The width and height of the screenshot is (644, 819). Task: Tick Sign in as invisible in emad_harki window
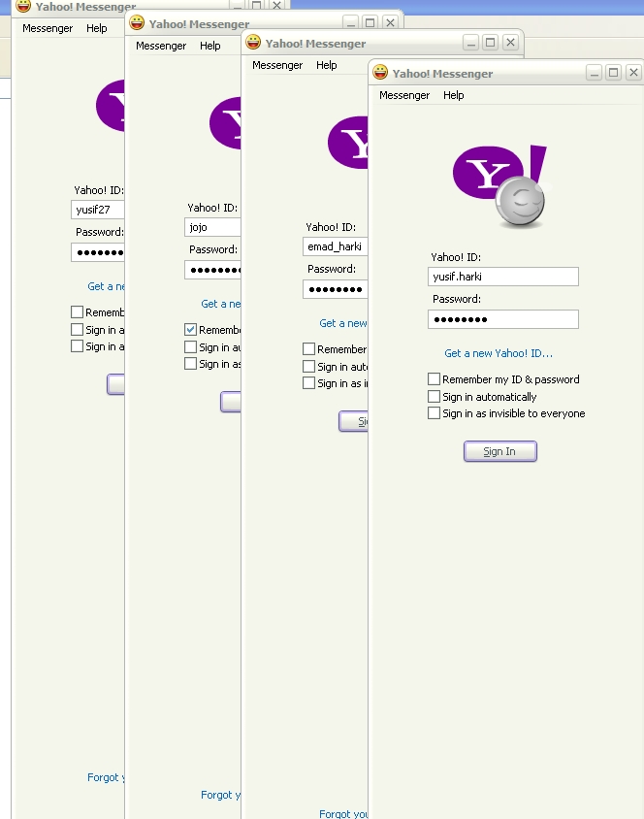click(x=309, y=383)
